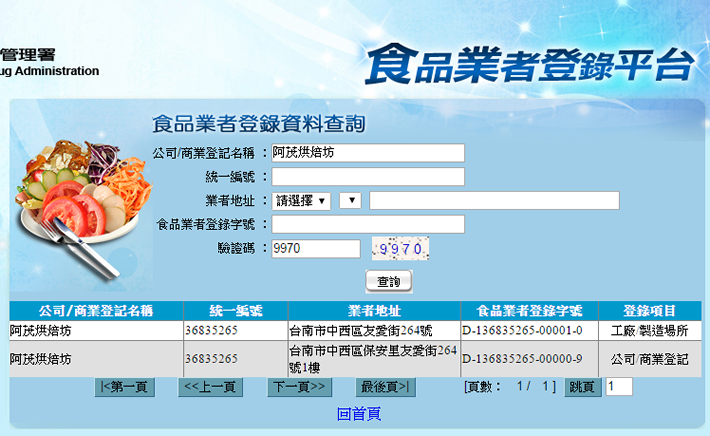Click the address 台南市中西區友愛街264號
This screenshot has width=710, height=436.
pyautogui.click(x=361, y=331)
